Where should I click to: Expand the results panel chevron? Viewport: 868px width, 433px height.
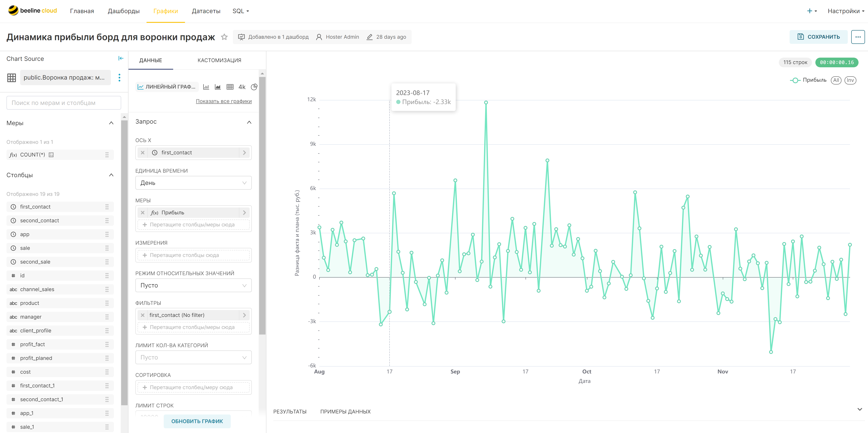coord(860,409)
